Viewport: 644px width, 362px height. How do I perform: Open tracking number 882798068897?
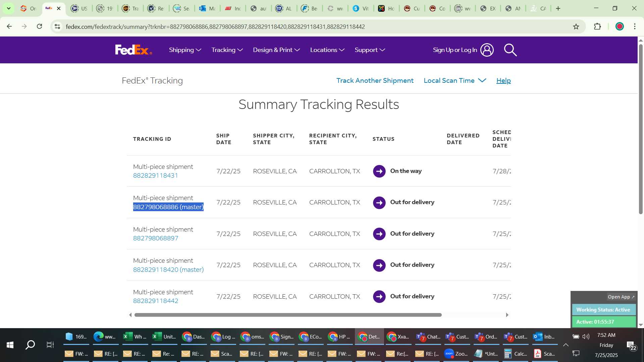tap(156, 238)
